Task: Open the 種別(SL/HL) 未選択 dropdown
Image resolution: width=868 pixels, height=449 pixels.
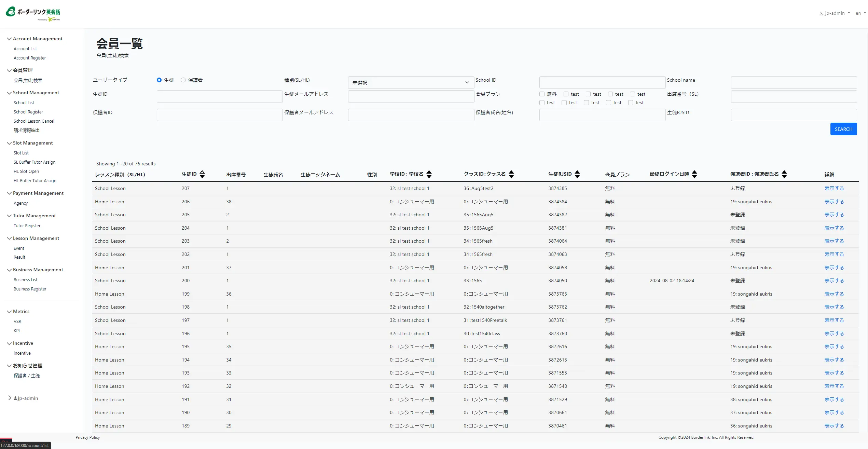Action: (411, 83)
